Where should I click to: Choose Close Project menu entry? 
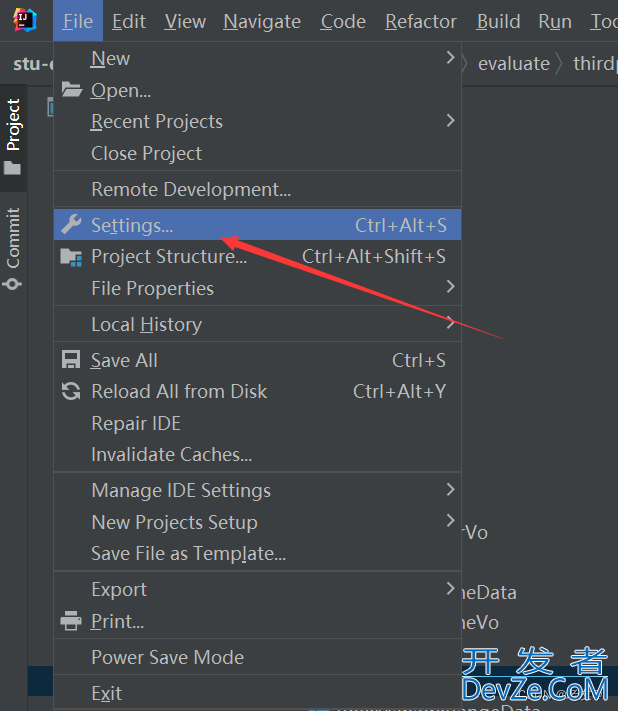tap(146, 153)
